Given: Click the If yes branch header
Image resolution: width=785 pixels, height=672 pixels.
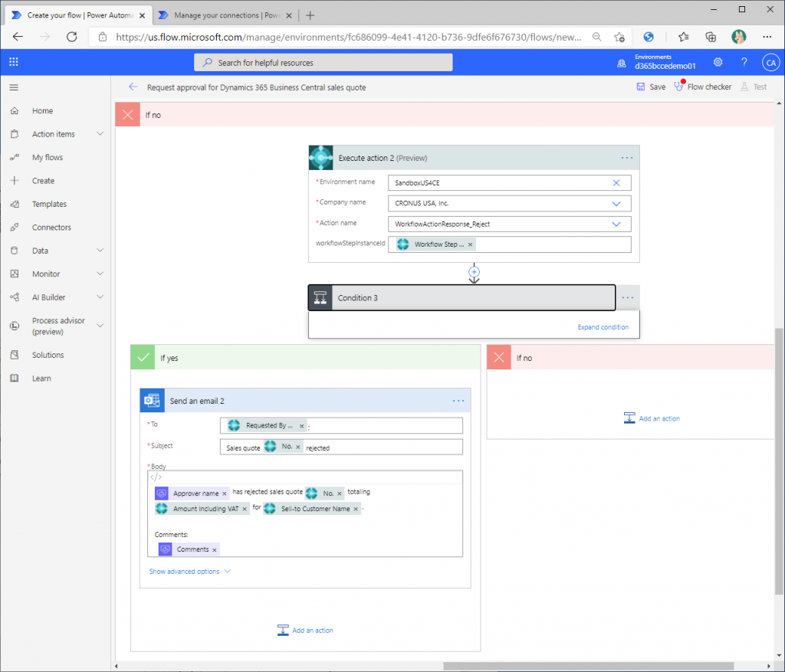Looking at the screenshot, I should (305, 358).
